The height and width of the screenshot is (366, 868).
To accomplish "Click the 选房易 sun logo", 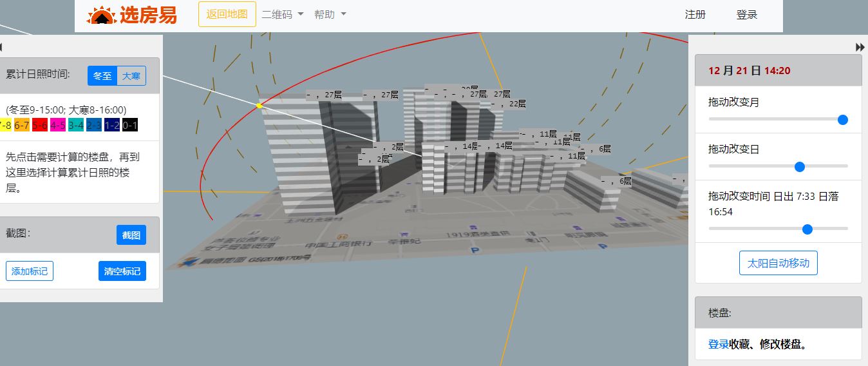I will point(102,15).
